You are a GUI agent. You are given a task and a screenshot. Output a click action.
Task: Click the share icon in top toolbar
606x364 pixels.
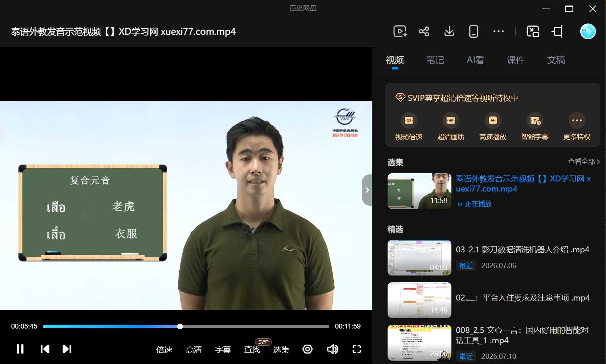[x=424, y=31]
